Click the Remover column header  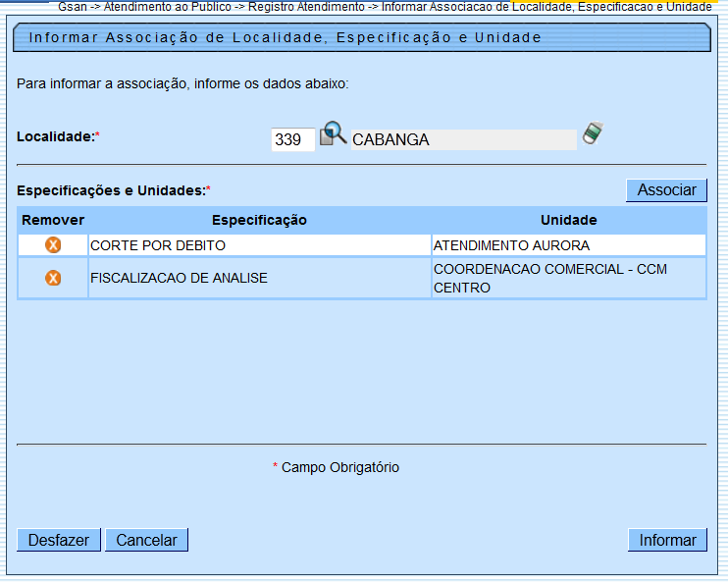click(x=53, y=220)
